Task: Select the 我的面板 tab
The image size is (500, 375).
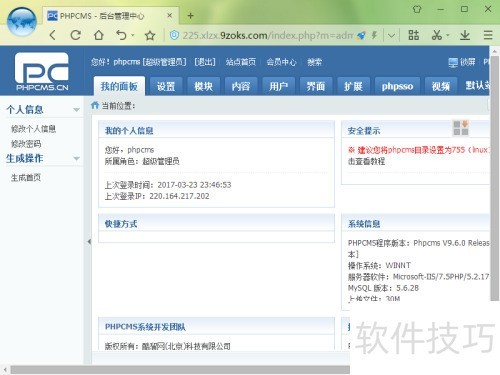Action: (119, 86)
